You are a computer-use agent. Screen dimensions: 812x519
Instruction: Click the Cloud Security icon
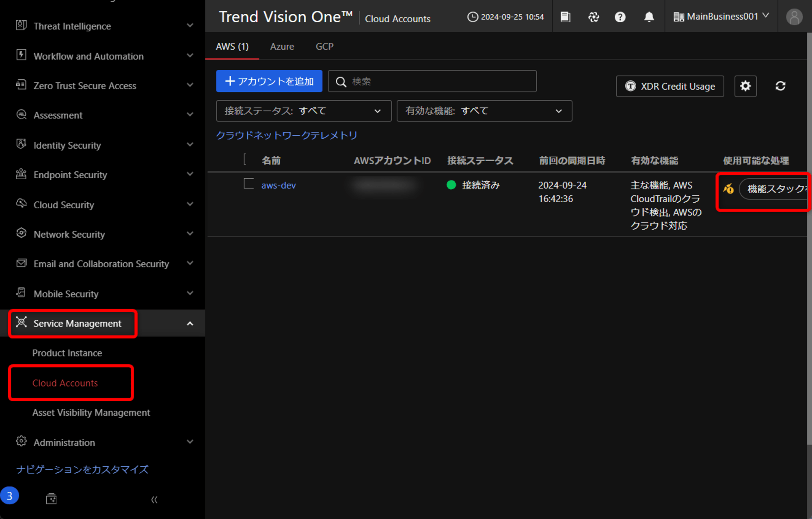point(21,203)
